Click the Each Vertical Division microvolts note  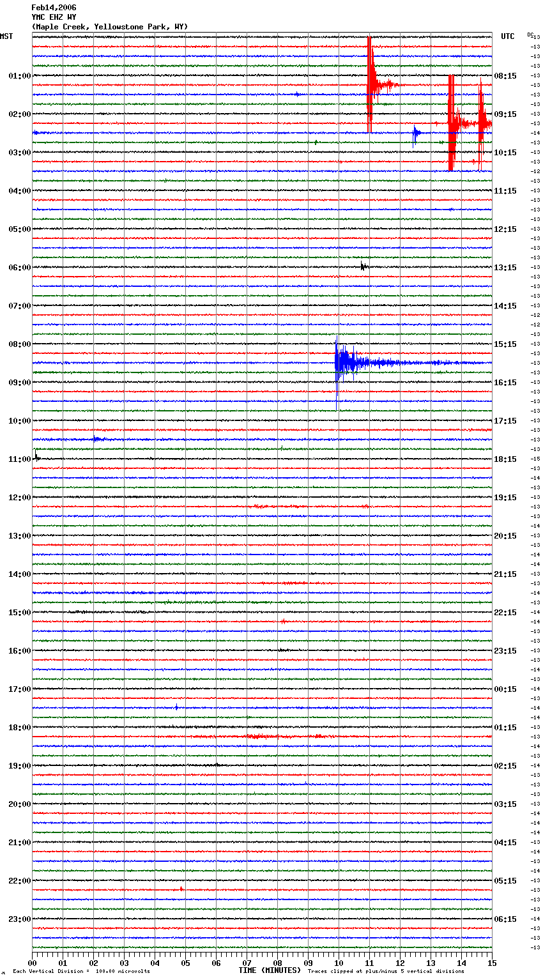[81, 971]
